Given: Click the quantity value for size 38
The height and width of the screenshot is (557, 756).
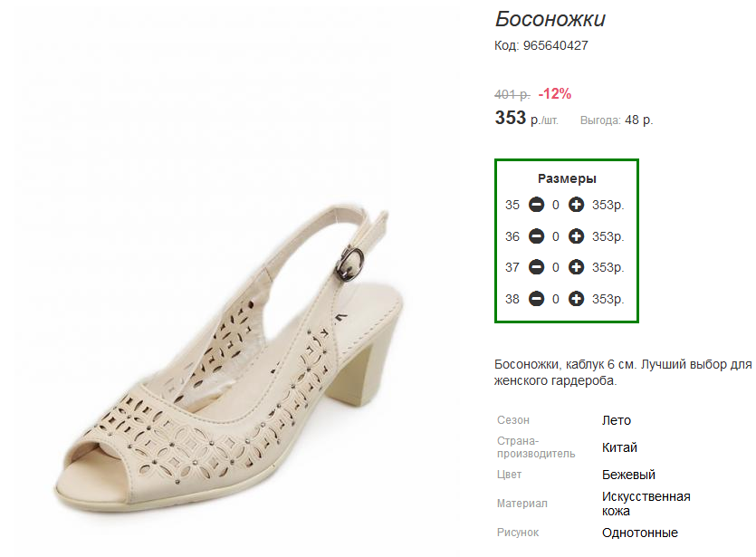Looking at the screenshot, I should [556, 299].
